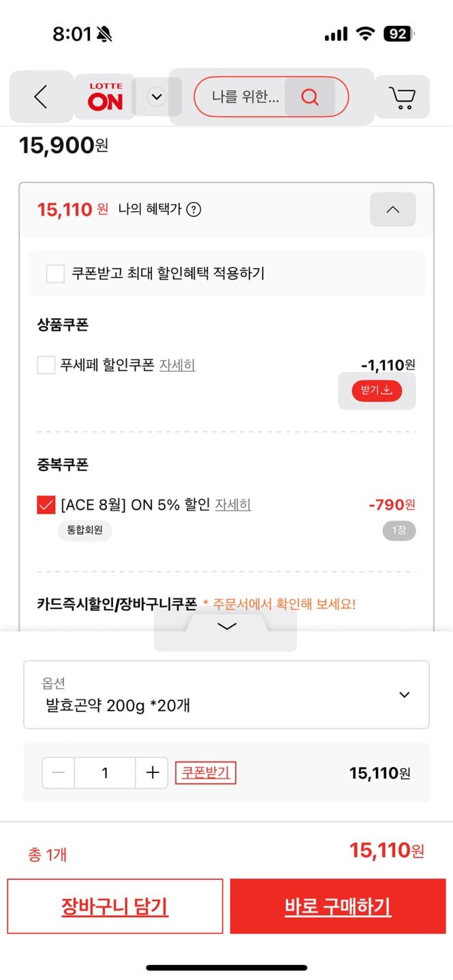Open the shopping cart icon

402,97
